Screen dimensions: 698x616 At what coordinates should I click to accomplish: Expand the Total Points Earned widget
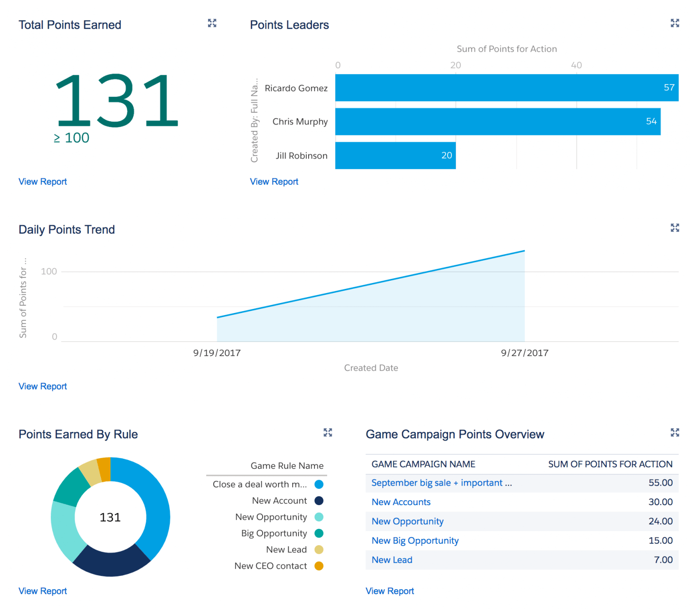tap(212, 23)
